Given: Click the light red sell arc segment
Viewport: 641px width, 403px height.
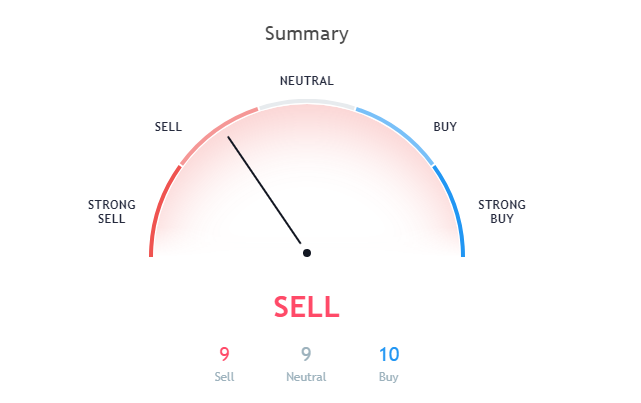Looking at the screenshot, I should tap(215, 133).
